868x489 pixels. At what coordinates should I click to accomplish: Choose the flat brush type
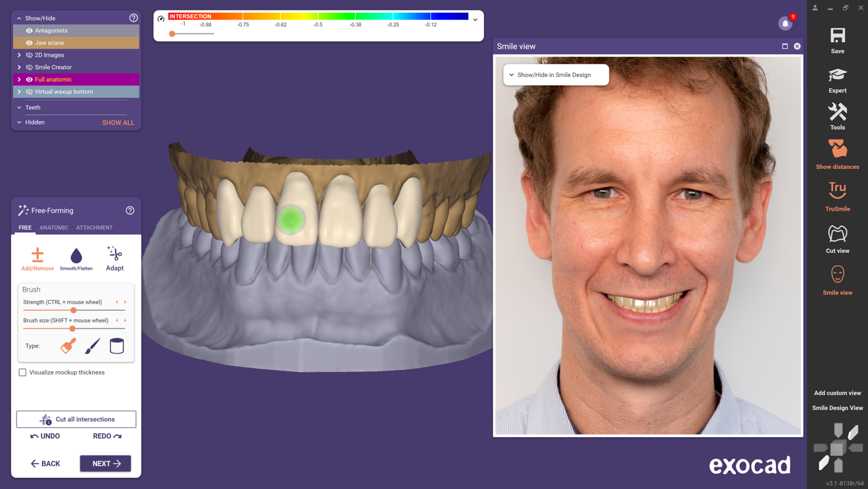92,346
